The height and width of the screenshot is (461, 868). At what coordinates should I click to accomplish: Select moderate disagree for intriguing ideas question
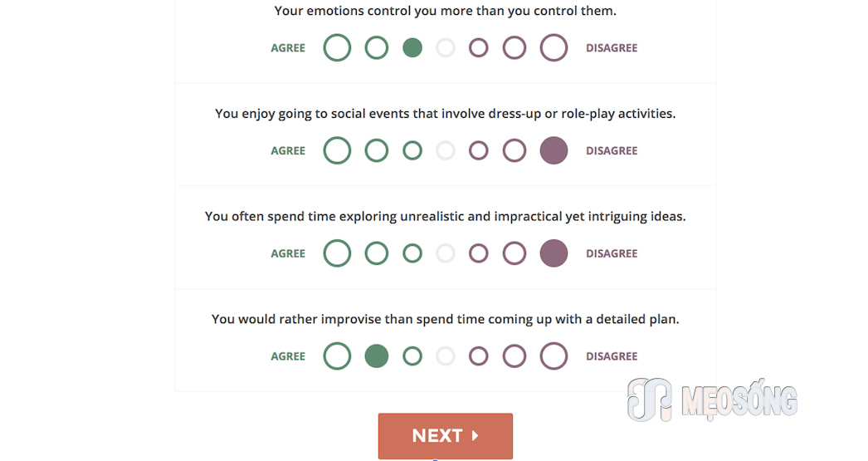coord(514,253)
